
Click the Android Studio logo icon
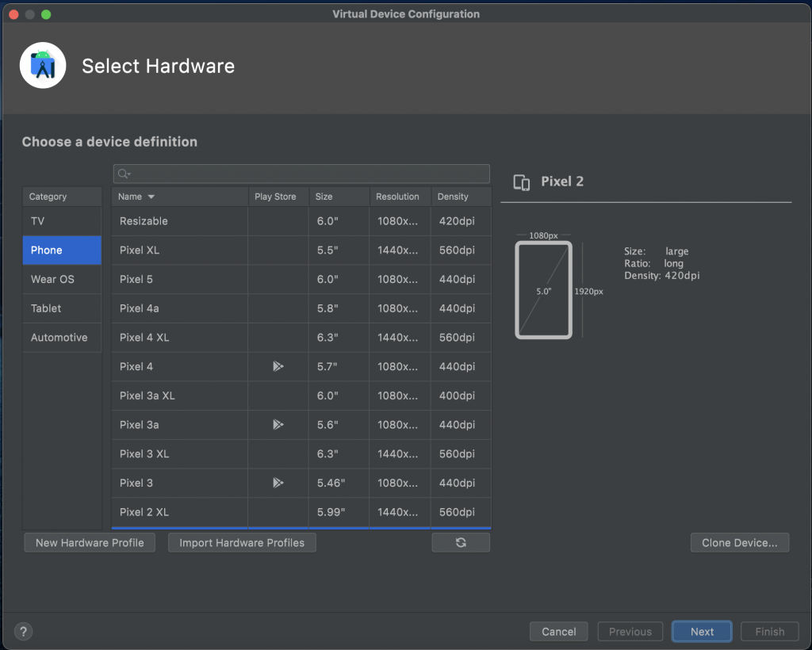pyautogui.click(x=43, y=66)
